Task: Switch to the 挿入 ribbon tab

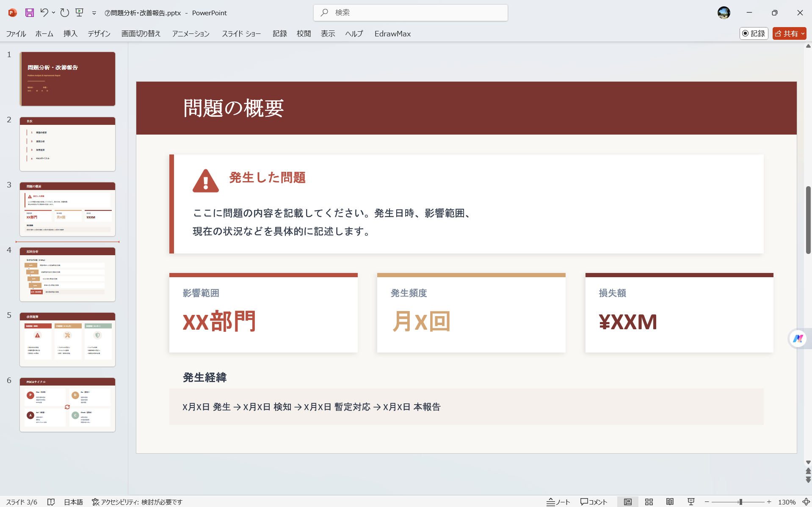Action: 70,33
